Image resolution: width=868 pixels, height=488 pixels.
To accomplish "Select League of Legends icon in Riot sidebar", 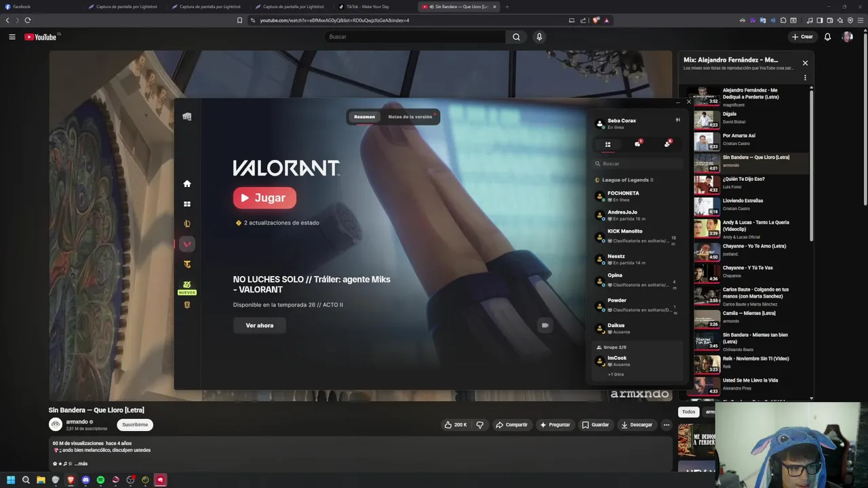I will [187, 224].
